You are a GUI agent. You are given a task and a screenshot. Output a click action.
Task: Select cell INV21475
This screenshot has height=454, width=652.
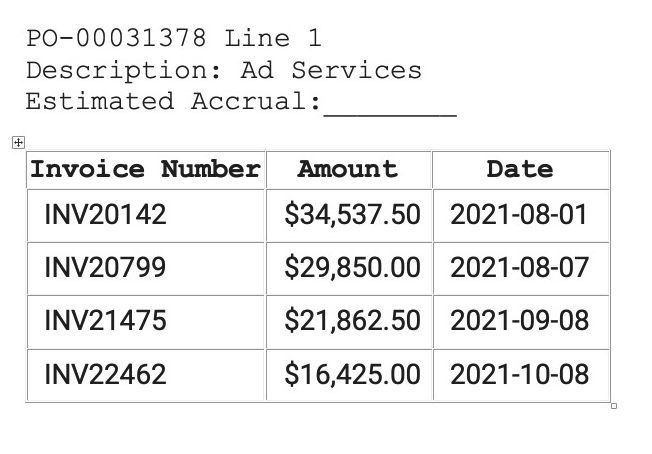click(146, 321)
